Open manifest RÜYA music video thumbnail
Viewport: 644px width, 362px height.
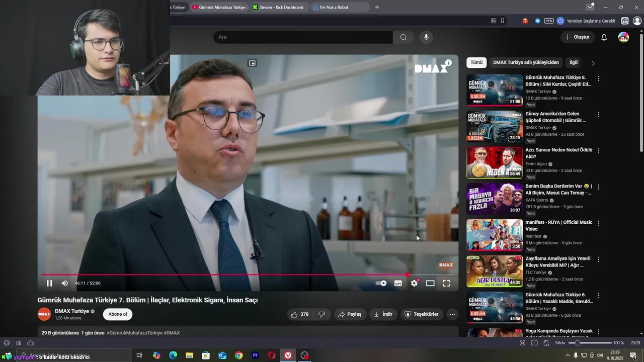(495, 235)
